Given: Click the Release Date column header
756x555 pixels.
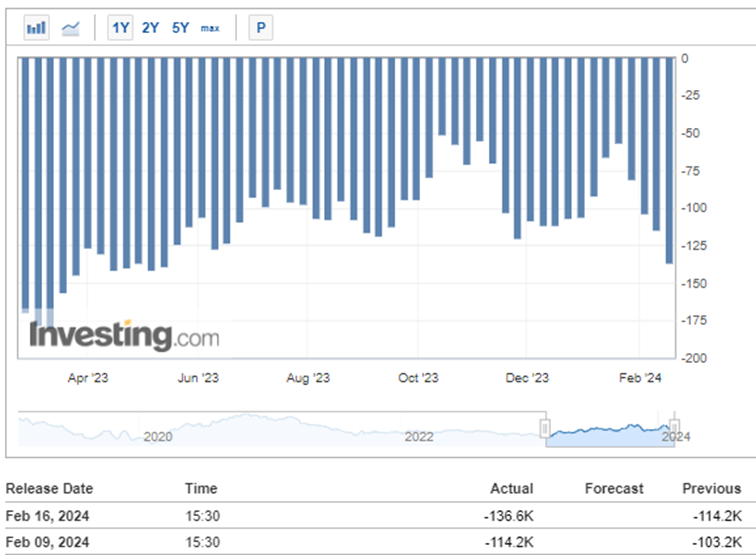Looking at the screenshot, I should (x=49, y=488).
